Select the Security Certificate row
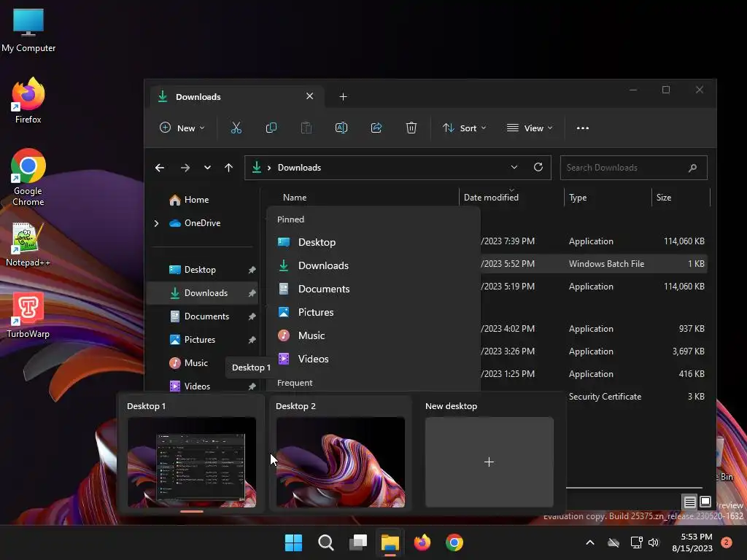The width and height of the screenshot is (747, 560). point(636,397)
